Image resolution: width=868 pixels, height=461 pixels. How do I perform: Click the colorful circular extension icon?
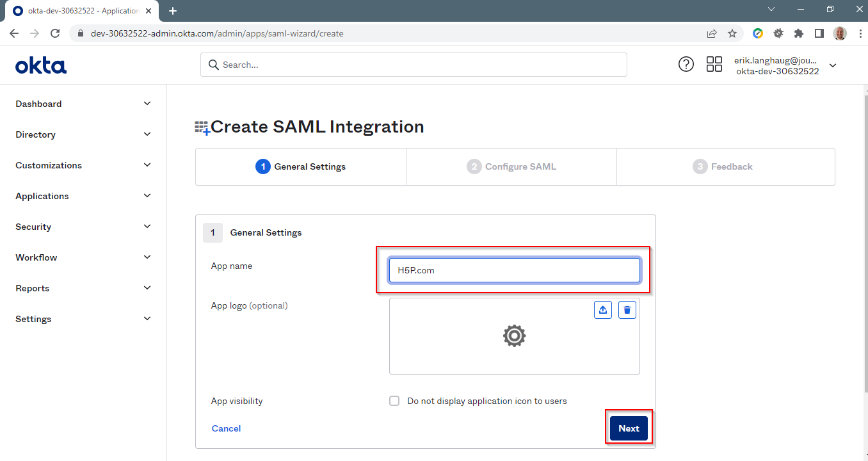click(x=758, y=33)
